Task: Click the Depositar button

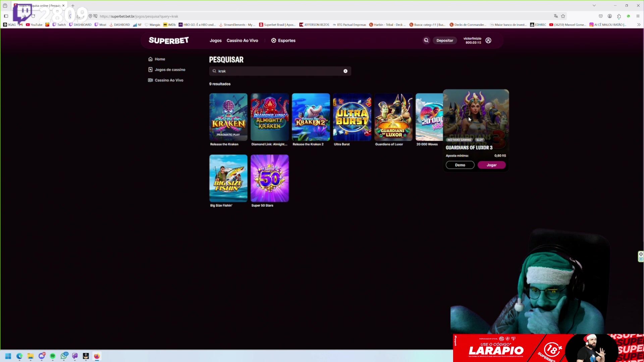Action: tap(445, 41)
